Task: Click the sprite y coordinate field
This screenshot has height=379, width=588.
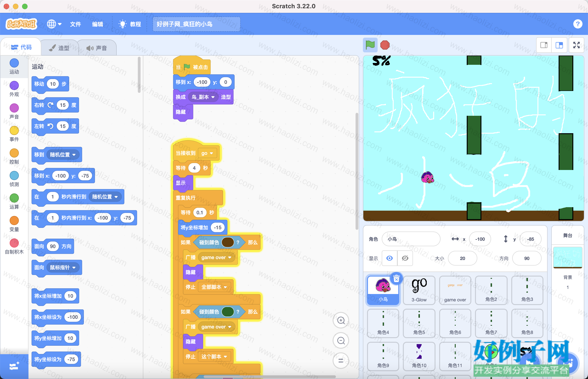Action: point(530,239)
